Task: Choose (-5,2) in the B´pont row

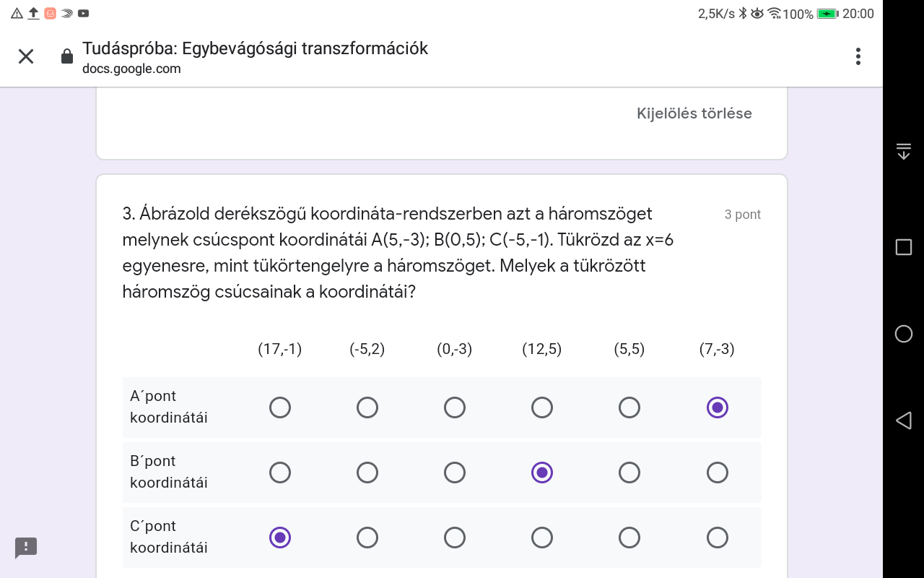Action: [x=367, y=473]
